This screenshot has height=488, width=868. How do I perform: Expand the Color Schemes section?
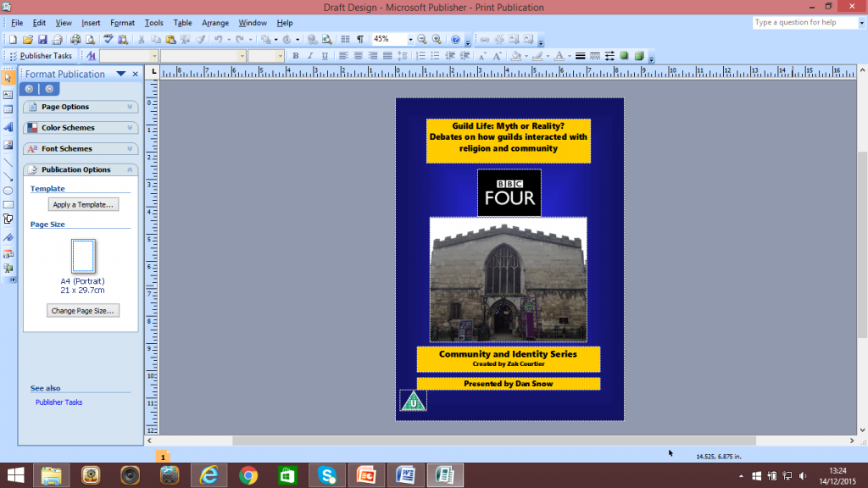point(81,128)
